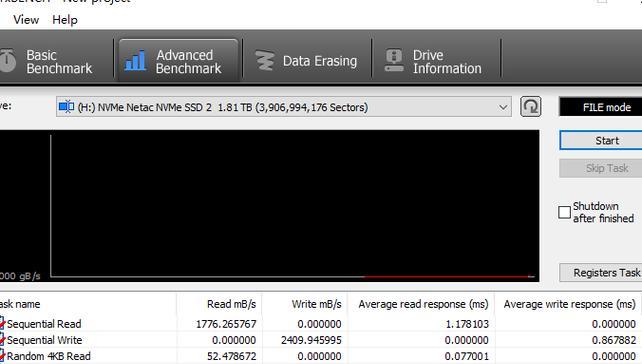Image resolution: width=642 pixels, height=364 pixels.
Task: Open the Data Erasing tab
Action: 307,62
